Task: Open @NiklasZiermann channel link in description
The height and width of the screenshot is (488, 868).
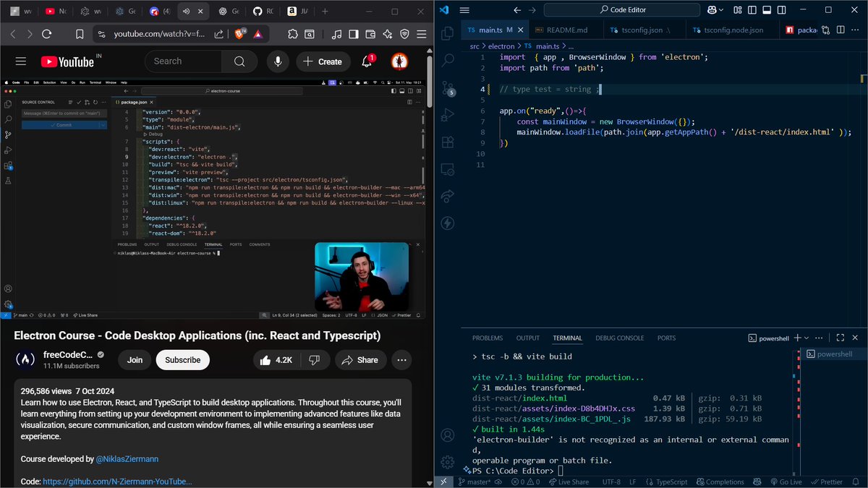Action: (127, 459)
